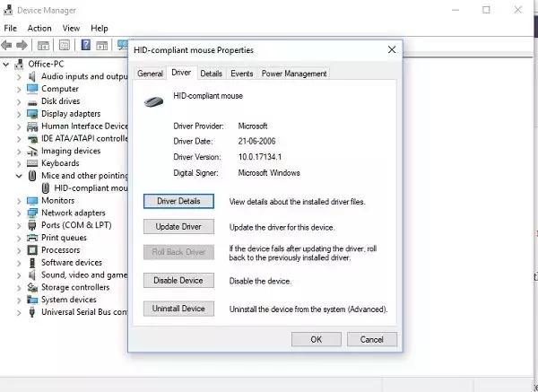Click the Network adapters icon
The image size is (538, 392).
click(x=32, y=213)
